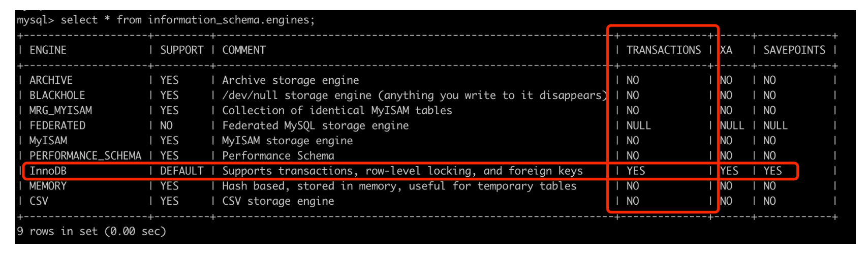
Task: Click the ENGINE column header
Action: click(48, 50)
